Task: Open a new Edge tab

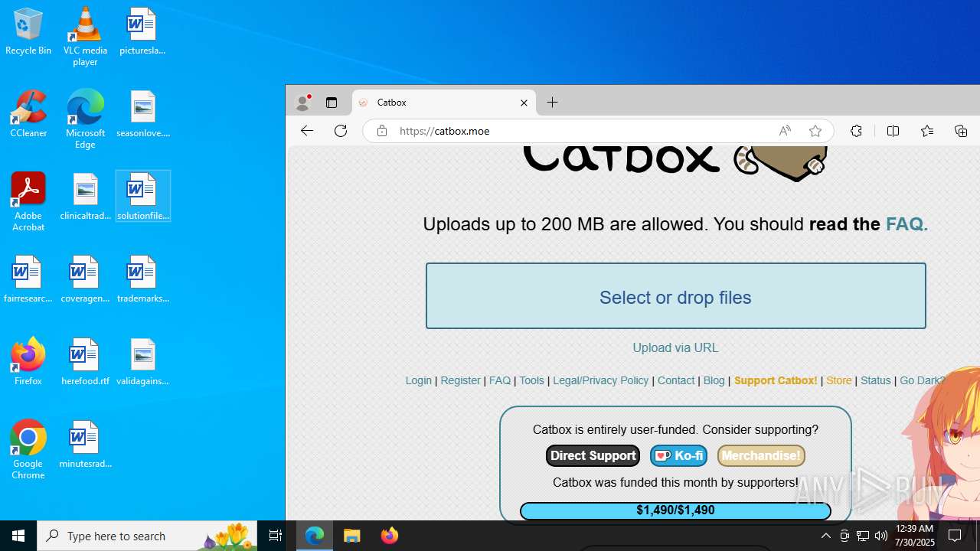Action: click(x=553, y=103)
